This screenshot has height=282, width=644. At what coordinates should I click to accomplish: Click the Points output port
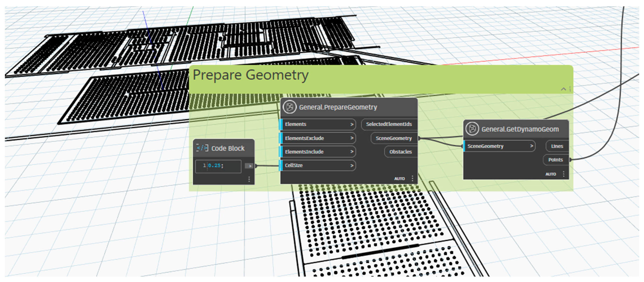click(x=556, y=160)
